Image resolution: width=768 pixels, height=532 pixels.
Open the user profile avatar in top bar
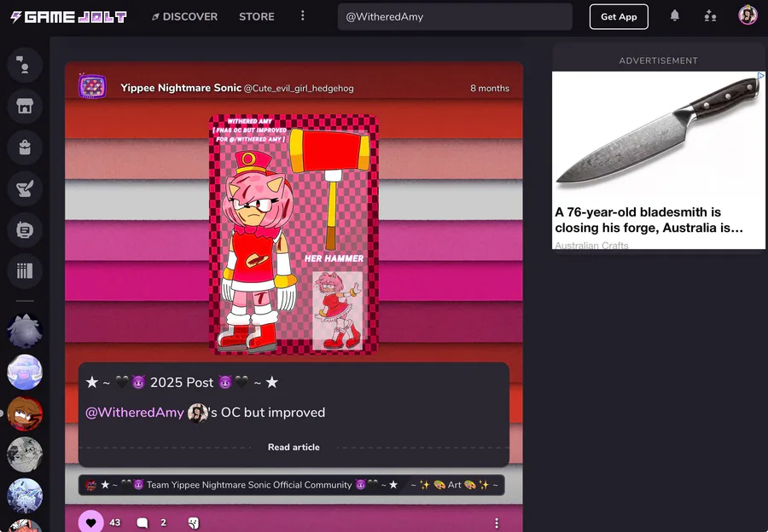[748, 15]
